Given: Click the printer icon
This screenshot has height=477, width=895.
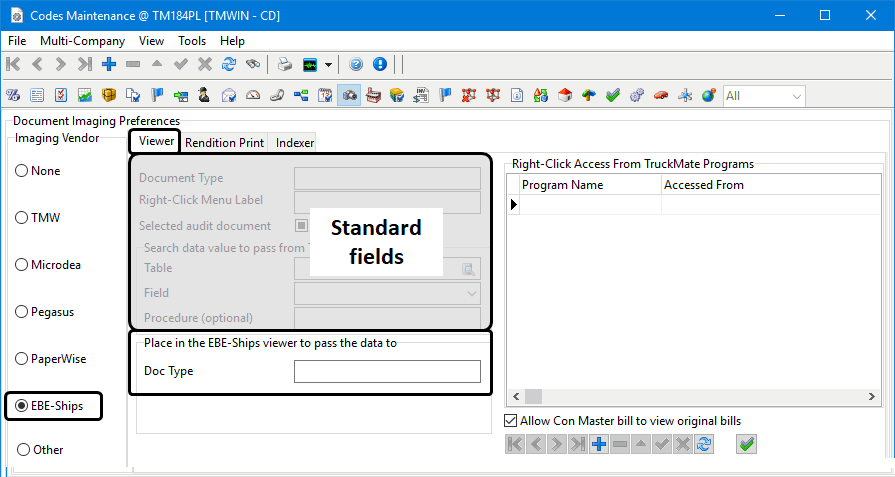Looking at the screenshot, I should pyautogui.click(x=285, y=64).
